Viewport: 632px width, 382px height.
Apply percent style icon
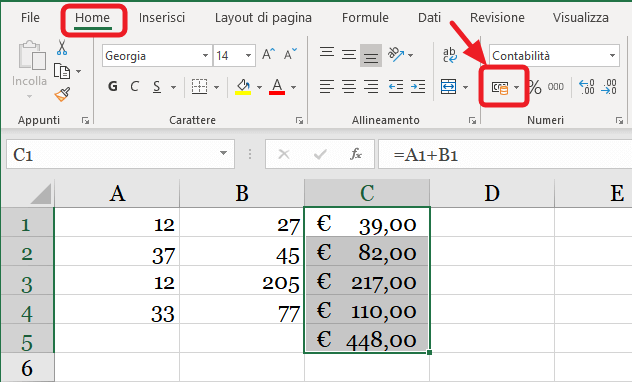[x=535, y=87]
